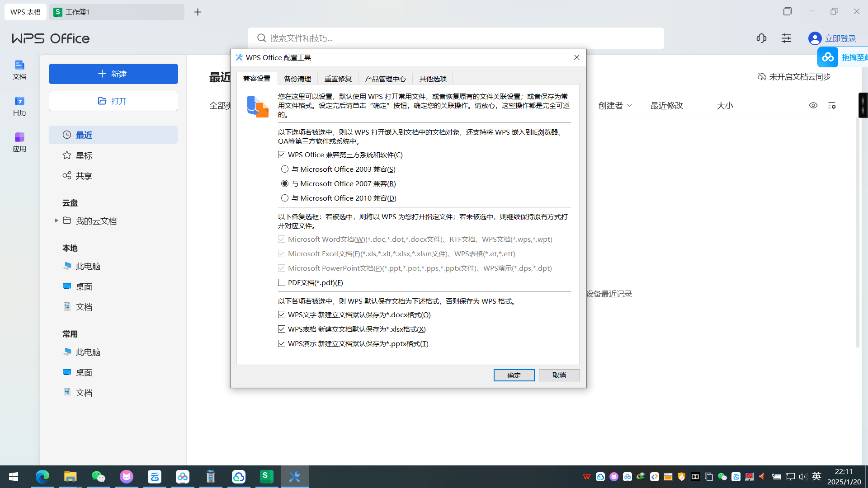868x488 pixels.
Task: Switch to the 产品管理中心 tab
Action: coord(386,79)
